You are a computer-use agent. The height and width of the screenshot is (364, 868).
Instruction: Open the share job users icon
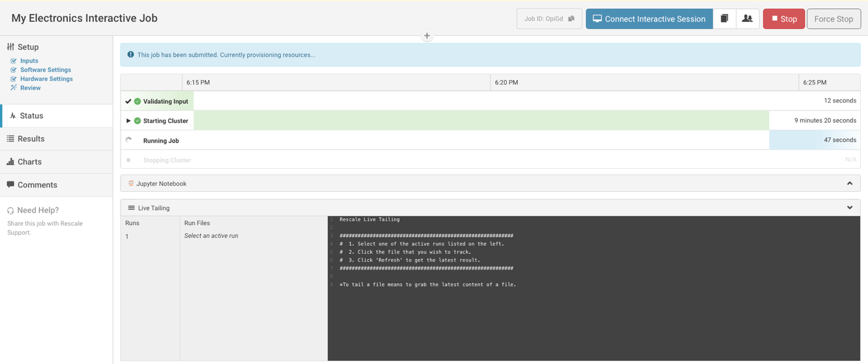click(747, 19)
